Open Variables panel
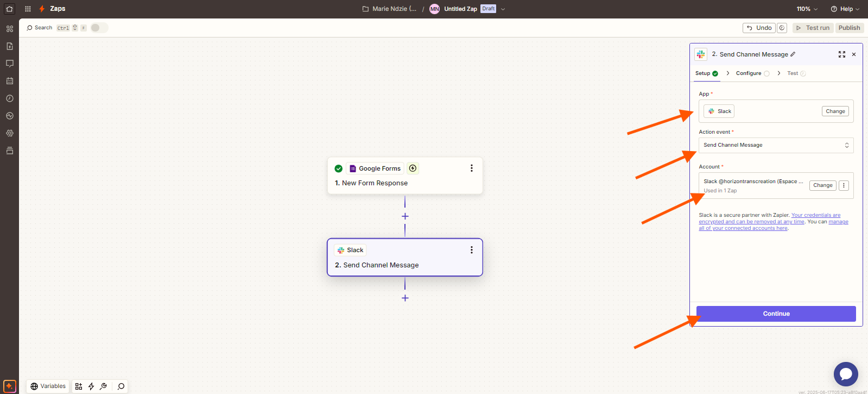Viewport: 868px width, 394px height. click(48, 386)
